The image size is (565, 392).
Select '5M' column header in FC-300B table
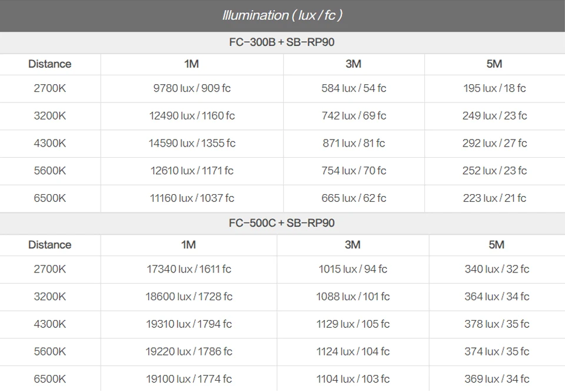pos(494,64)
